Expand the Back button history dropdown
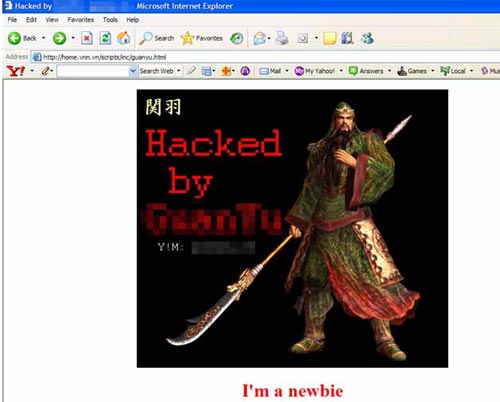Screen dimensions: 500x402 tap(43, 38)
